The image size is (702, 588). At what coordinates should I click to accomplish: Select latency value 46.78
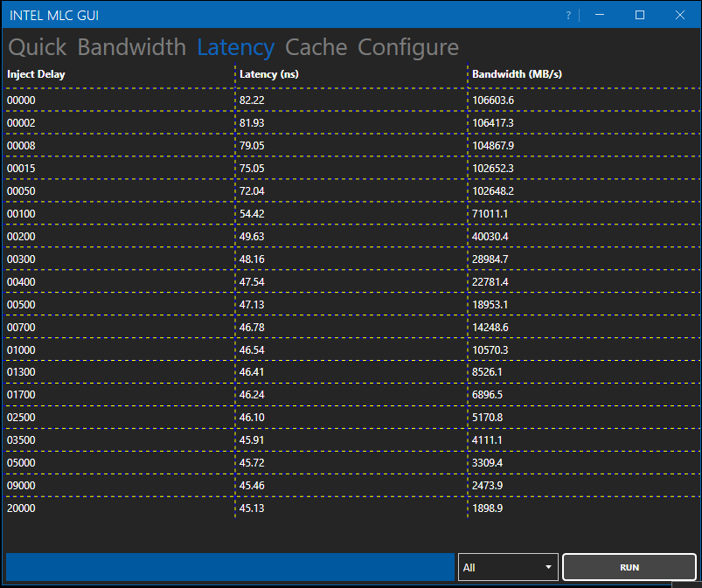(252, 328)
